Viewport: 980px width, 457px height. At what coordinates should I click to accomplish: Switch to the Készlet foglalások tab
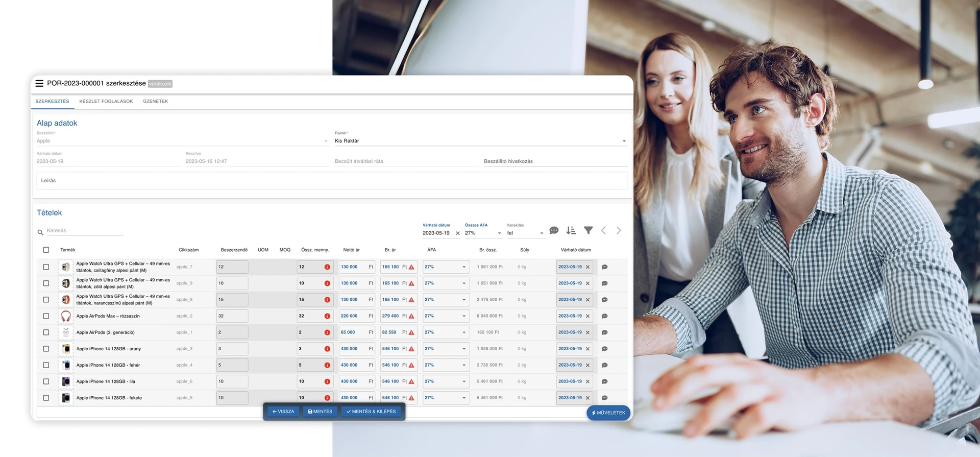[x=106, y=101]
